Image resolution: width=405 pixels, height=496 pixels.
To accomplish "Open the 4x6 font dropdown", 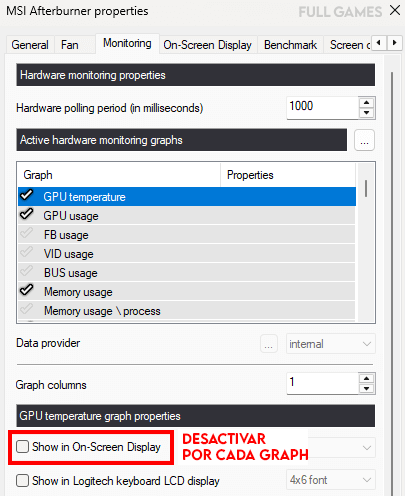I will pyautogui.click(x=331, y=480).
